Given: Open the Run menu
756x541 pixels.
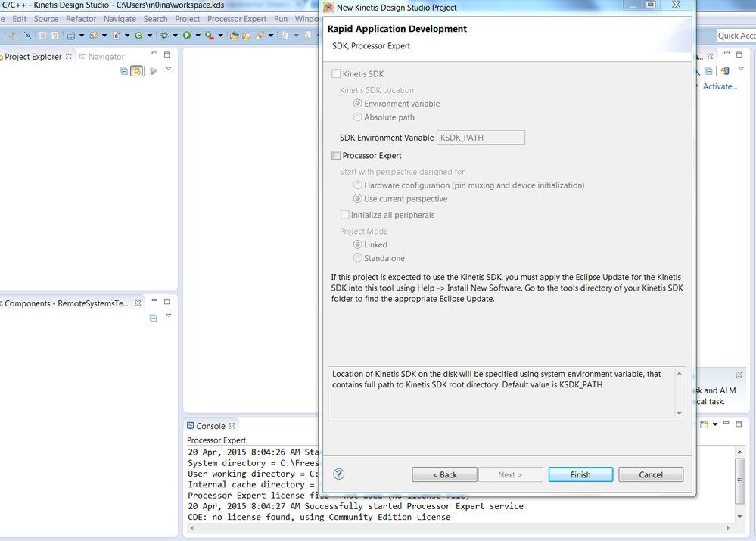Looking at the screenshot, I should pyautogui.click(x=281, y=19).
